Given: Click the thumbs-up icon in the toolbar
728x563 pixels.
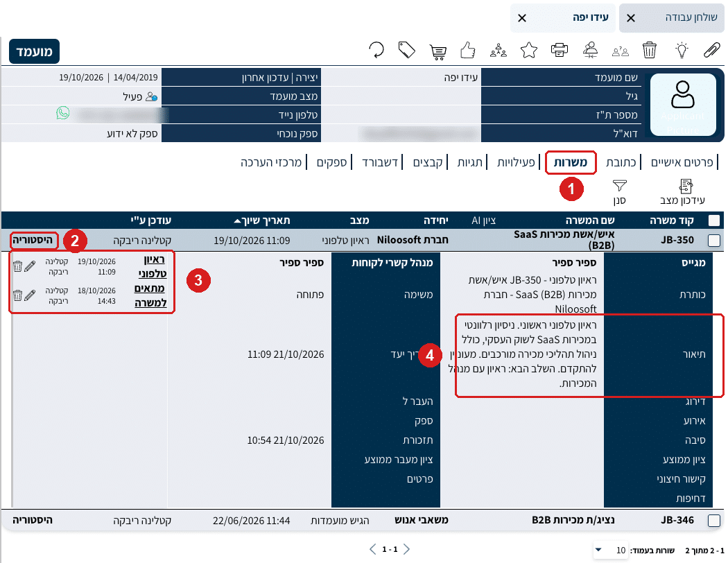Looking at the screenshot, I should [x=467, y=50].
